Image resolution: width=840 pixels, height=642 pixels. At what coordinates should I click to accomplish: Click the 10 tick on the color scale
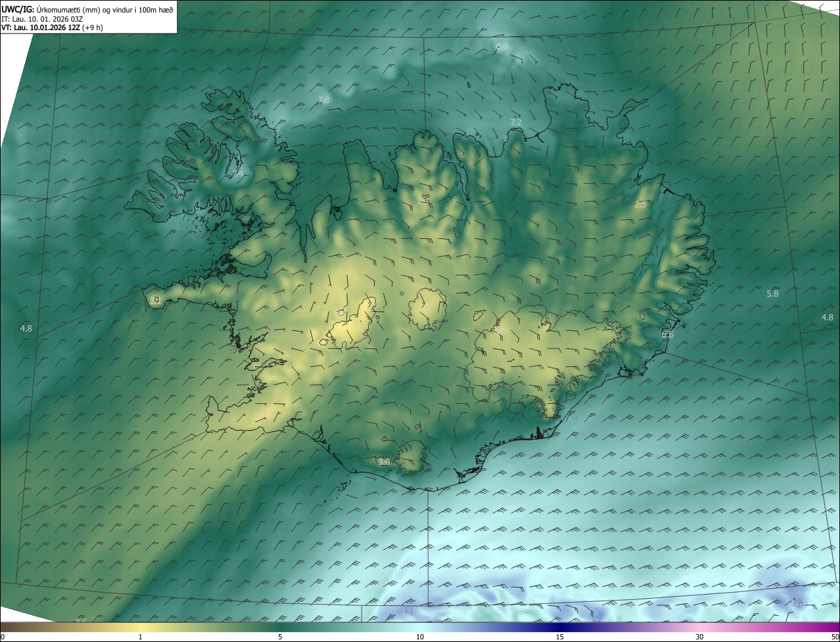[420, 637]
